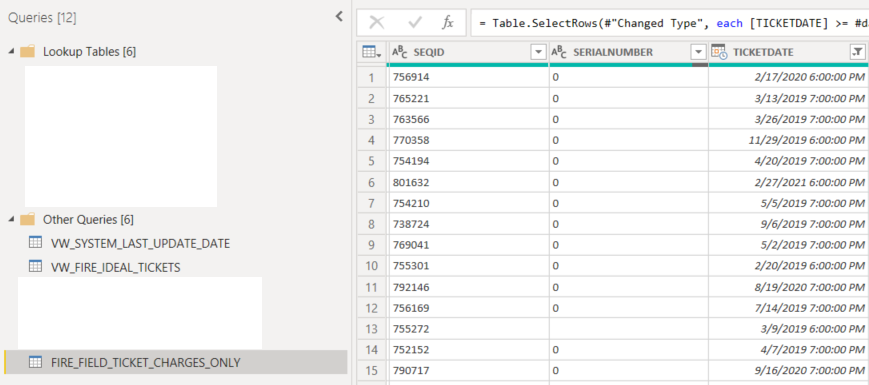
Task: Select row number 13 header
Action: [372, 329]
